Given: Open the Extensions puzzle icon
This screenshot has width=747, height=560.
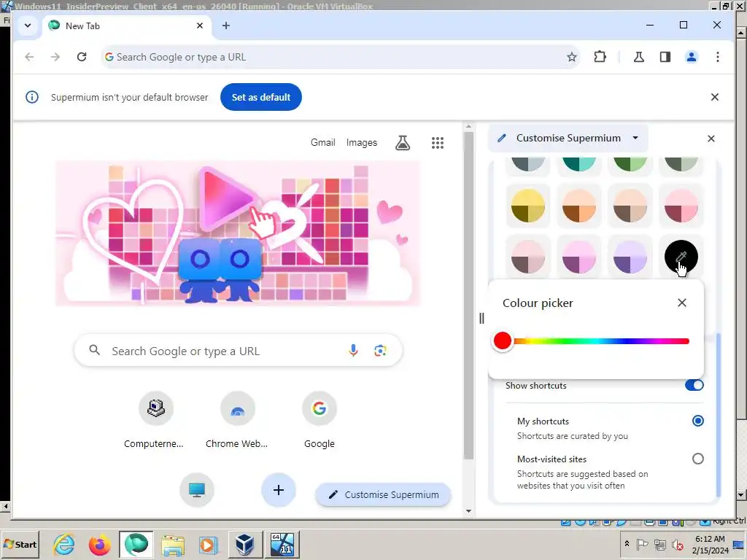Looking at the screenshot, I should coord(600,57).
